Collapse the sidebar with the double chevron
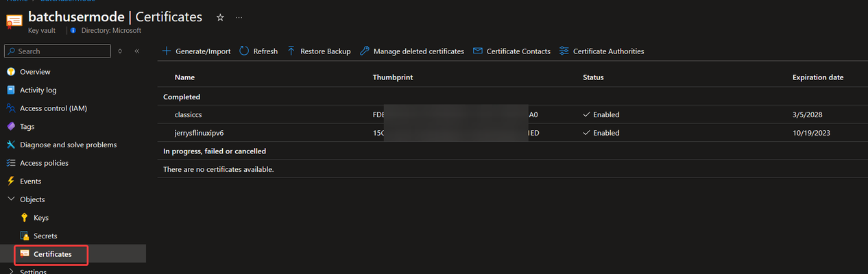Viewport: 868px width, 274px height. click(136, 51)
